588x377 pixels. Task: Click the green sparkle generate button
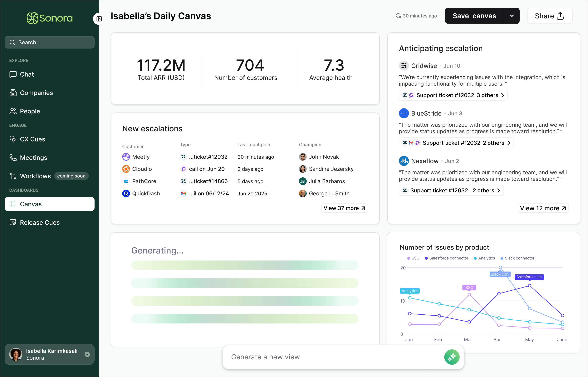coord(452,357)
